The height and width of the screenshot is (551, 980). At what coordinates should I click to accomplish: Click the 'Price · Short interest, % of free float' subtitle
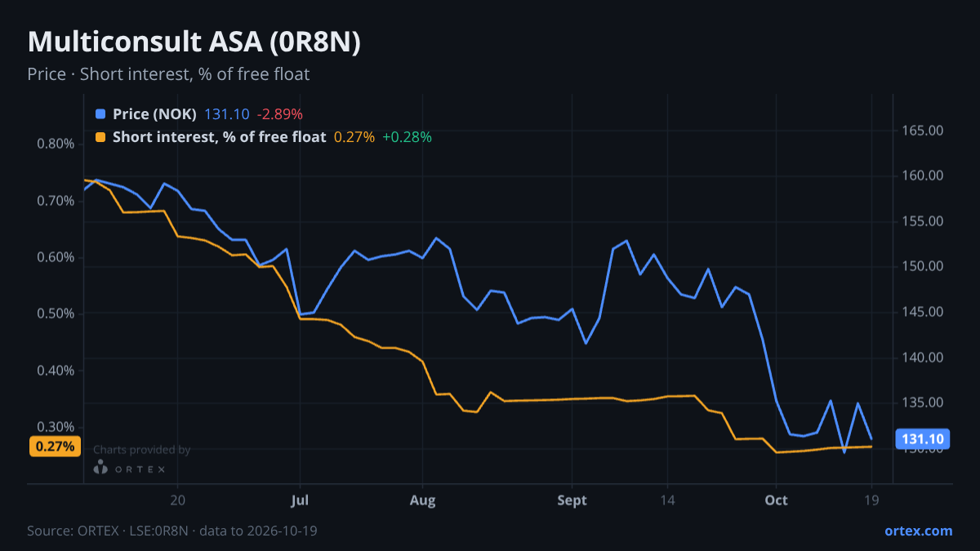(168, 74)
